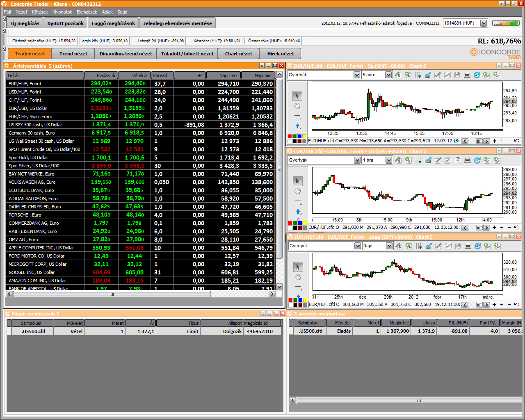
Task: Open account dropdown showing 1614881 (HUF)
Action: (x=484, y=23)
